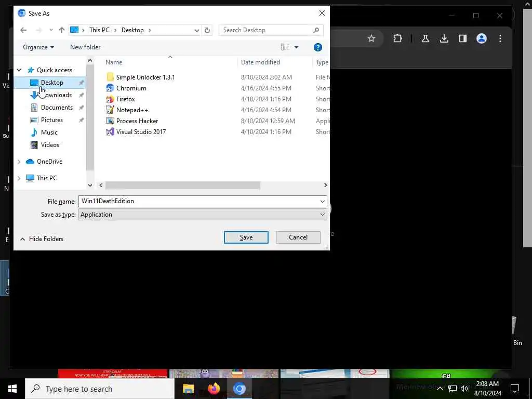Screen dimensions: 532x399
Task: Select the Visual Studio 2017 shortcut icon
Action: coord(110,132)
